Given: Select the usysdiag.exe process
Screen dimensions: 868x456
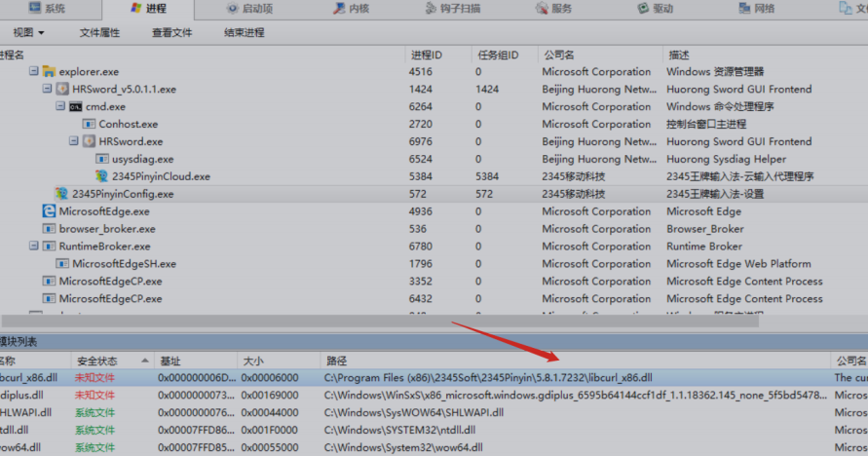Looking at the screenshot, I should [434, 159].
